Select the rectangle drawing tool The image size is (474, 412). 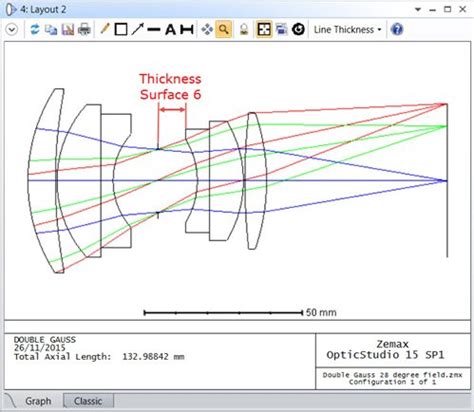coord(121,29)
